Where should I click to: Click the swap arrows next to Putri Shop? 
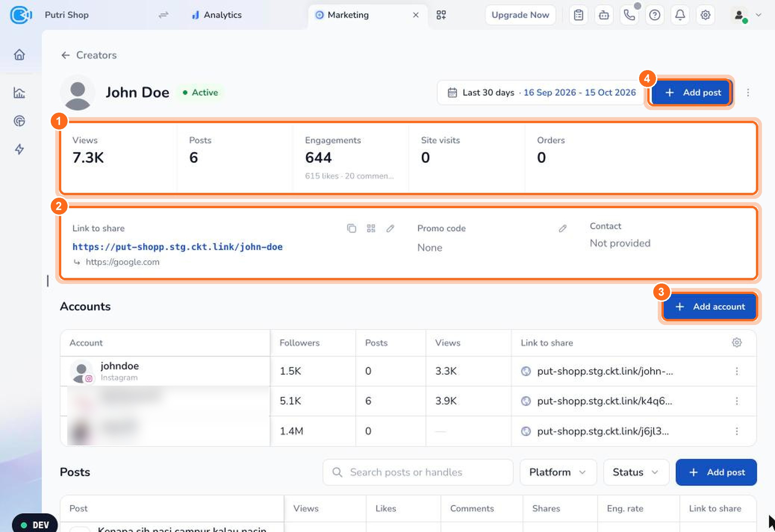163,15
